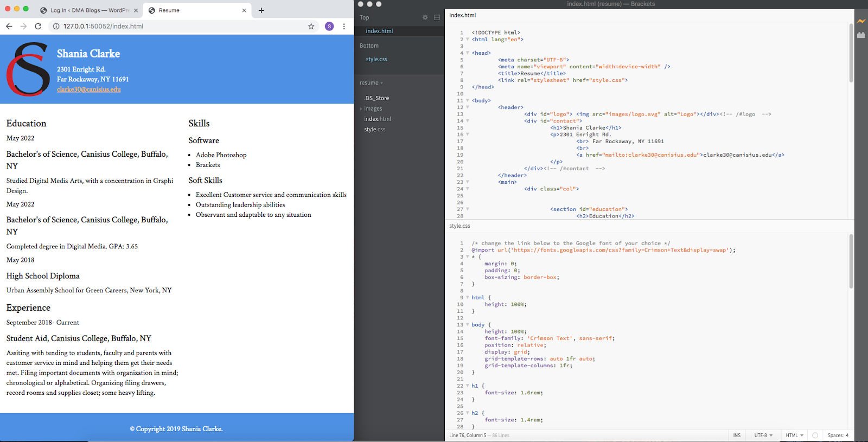
Task: Collapse the html rule at style.css line 9
Action: (x=468, y=297)
